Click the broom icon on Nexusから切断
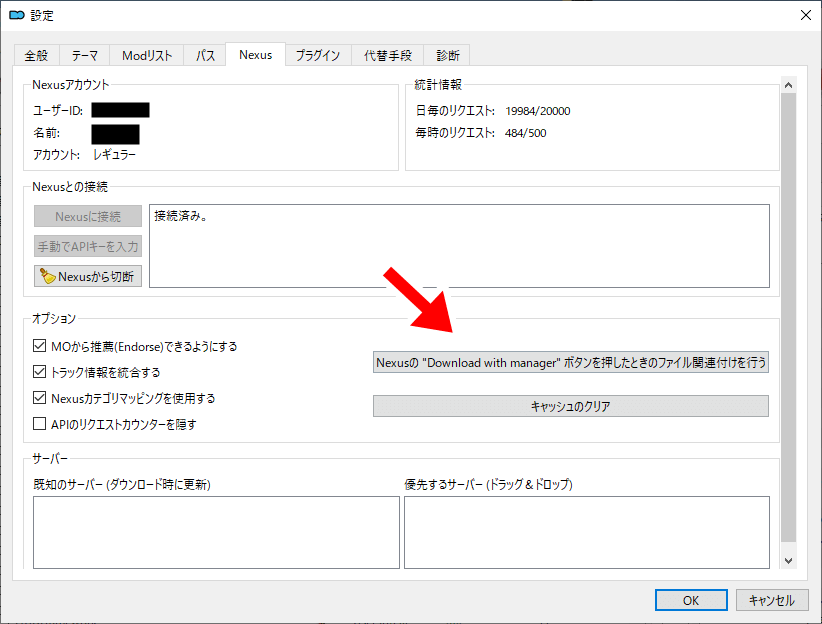This screenshot has width=822, height=624. [x=48, y=276]
